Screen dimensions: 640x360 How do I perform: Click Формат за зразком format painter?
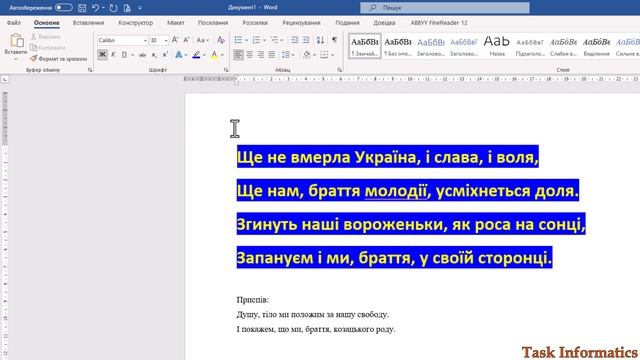[x=59, y=59]
